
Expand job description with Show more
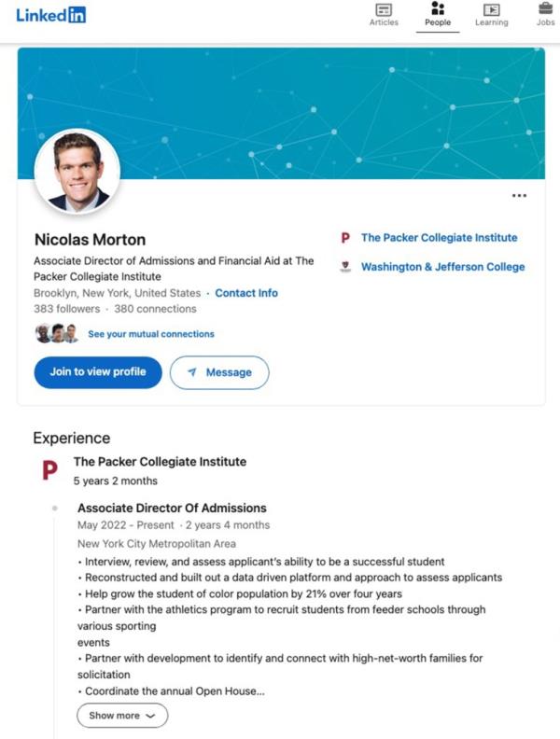(122, 716)
